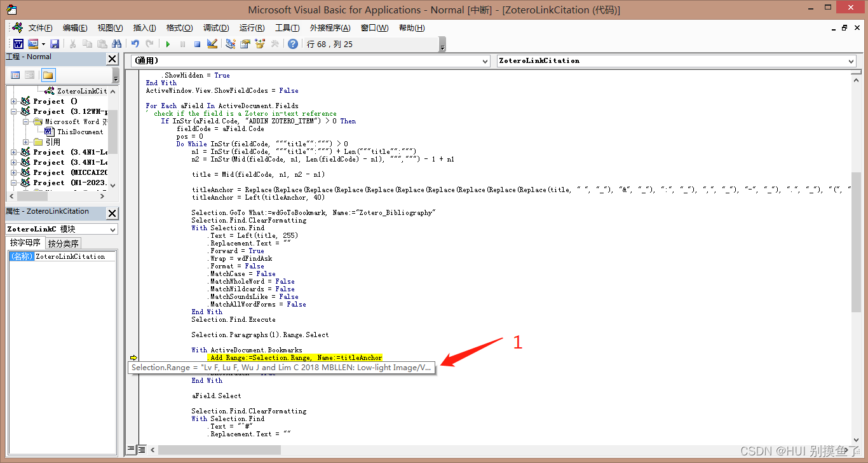Open Find with the binoculars icon
This screenshot has height=463, width=868.
pyautogui.click(x=116, y=44)
